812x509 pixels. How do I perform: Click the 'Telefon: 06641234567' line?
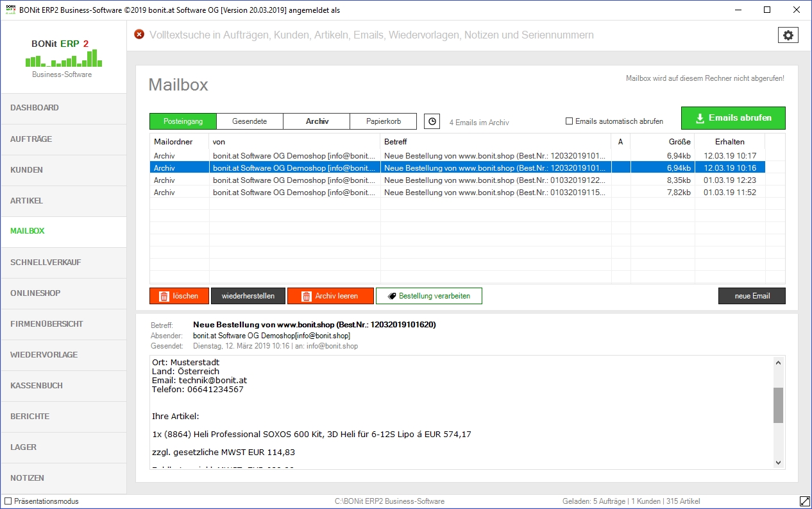[198, 389]
